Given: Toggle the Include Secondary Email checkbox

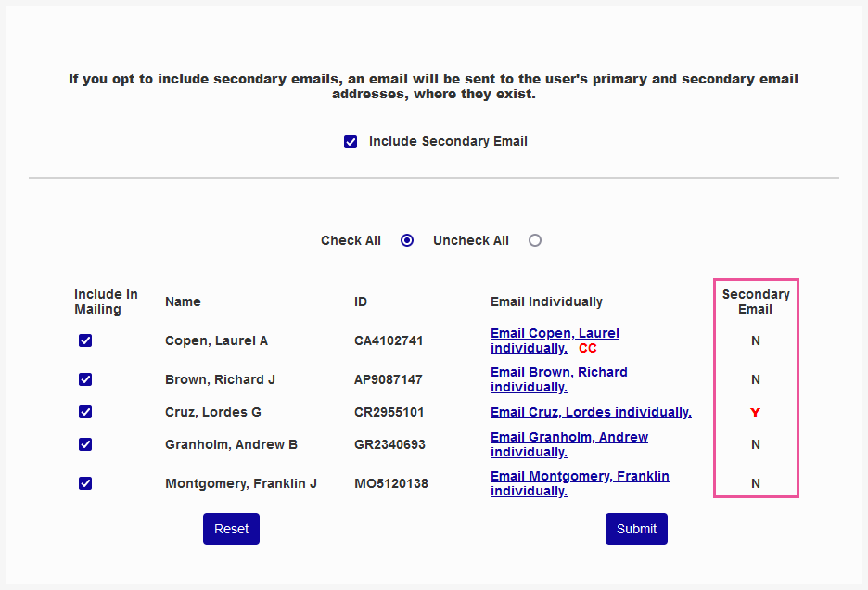Looking at the screenshot, I should [351, 142].
